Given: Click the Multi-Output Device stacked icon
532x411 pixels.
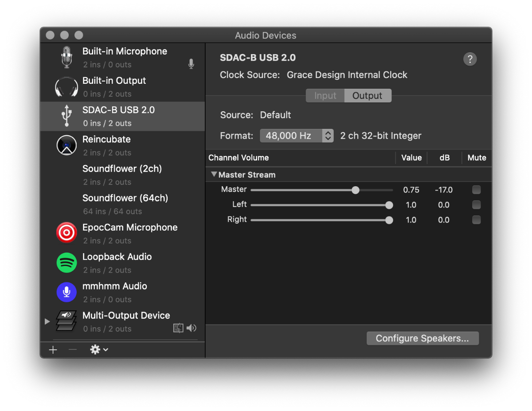Looking at the screenshot, I should pyautogui.click(x=66, y=321).
